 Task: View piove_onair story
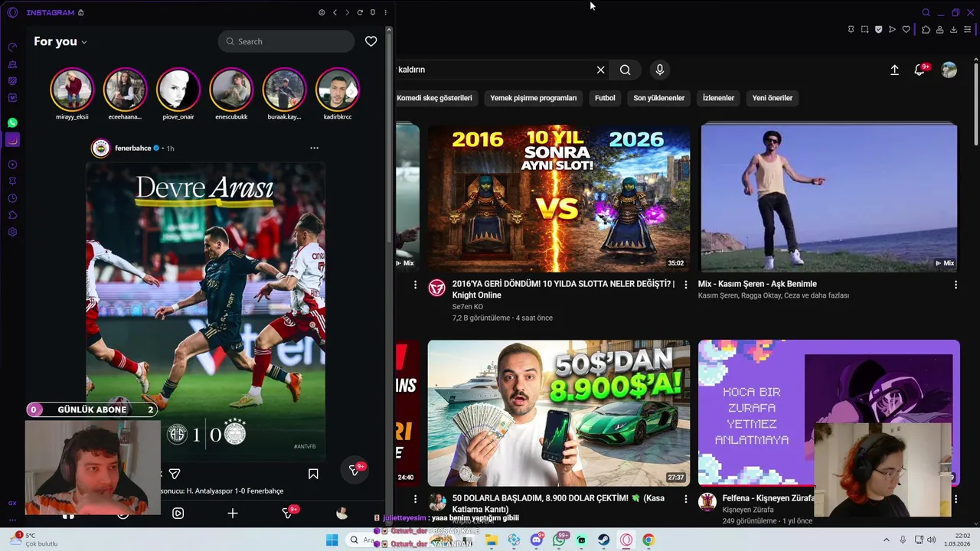click(x=178, y=90)
